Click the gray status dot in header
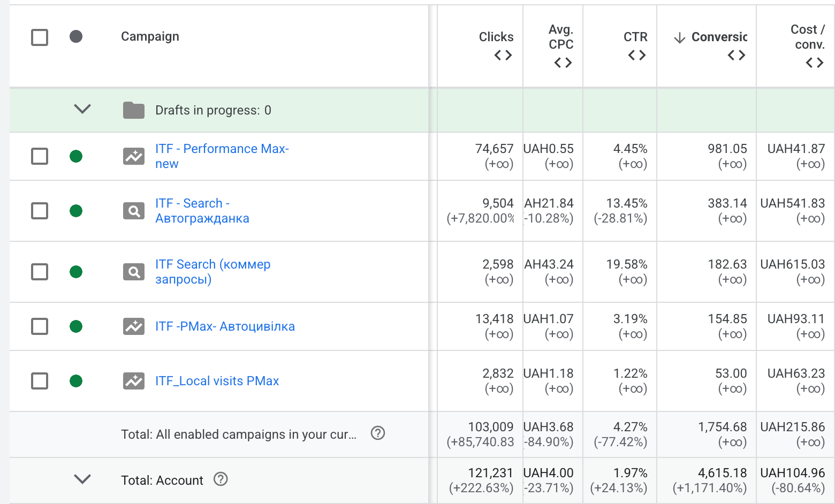Screen dimensions: 835x504 (x=76, y=36)
